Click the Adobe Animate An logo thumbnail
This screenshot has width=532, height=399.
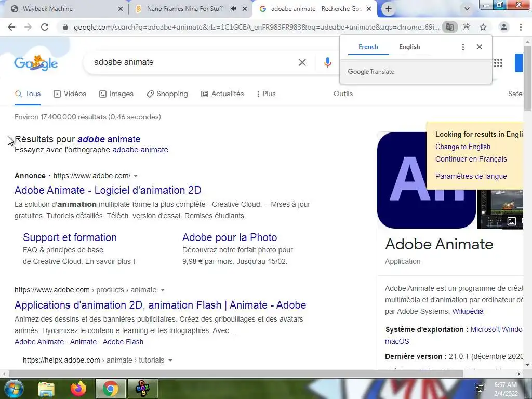pos(426,180)
